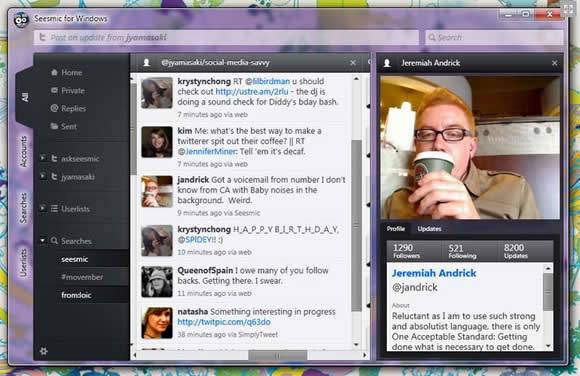Image resolution: width=580 pixels, height=376 pixels.
Task: Click the timeline scroll up arrow
Action: (356, 79)
